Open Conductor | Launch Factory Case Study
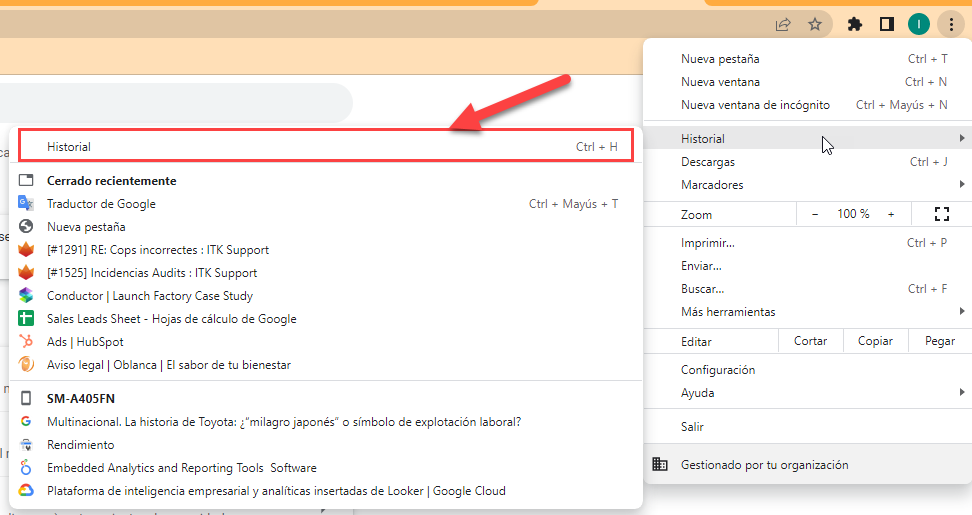The width and height of the screenshot is (972, 515). 326,295
